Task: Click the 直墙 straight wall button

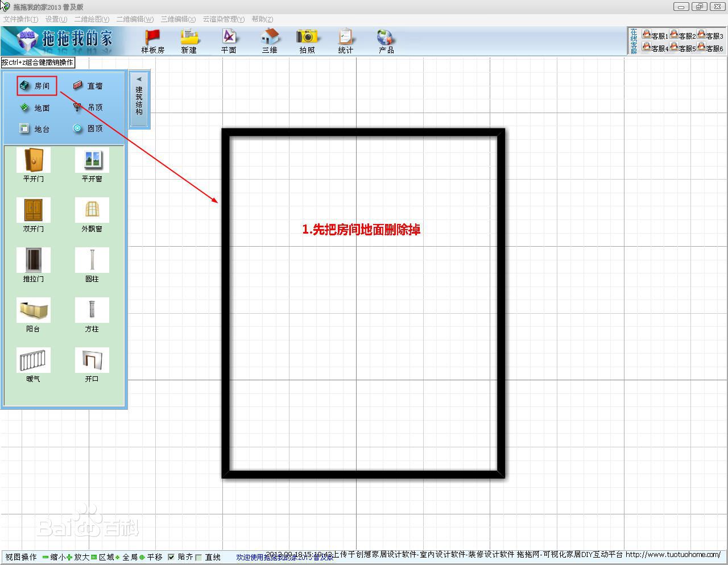Action: [x=88, y=86]
